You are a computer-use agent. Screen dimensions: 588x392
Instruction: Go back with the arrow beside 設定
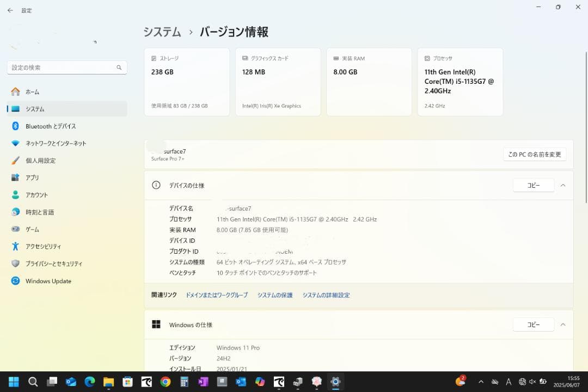[10, 10]
